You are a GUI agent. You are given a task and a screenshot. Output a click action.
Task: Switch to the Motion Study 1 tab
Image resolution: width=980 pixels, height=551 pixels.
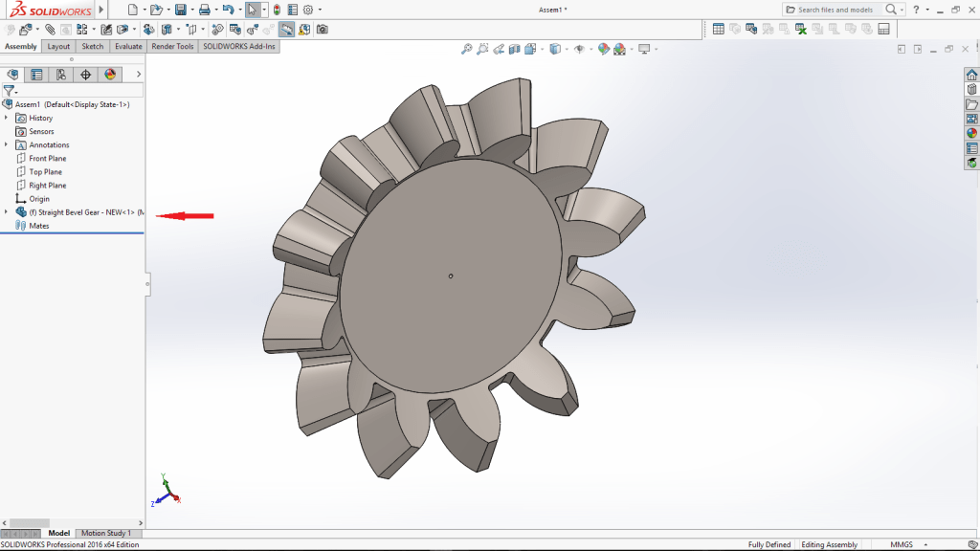106,533
